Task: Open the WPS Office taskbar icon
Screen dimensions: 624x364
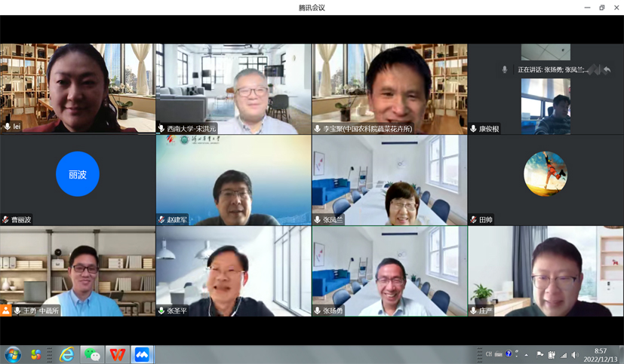Action: (117, 354)
